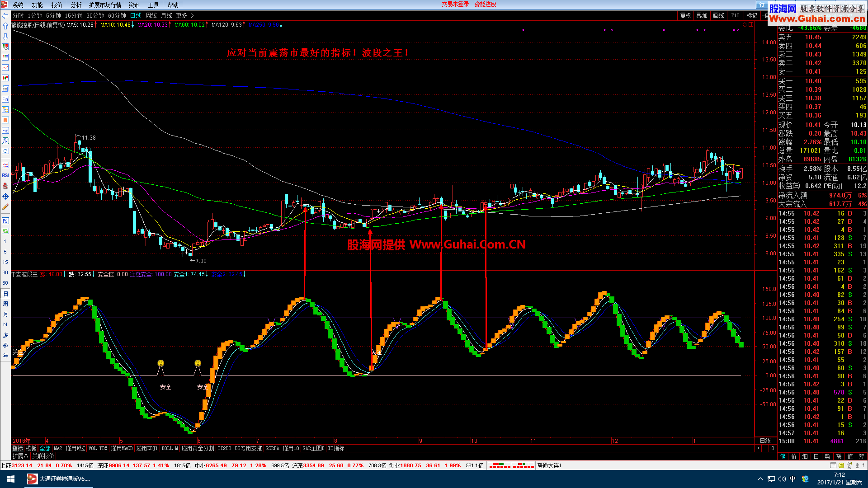
Task: Open the f(x) formula icon
Action: 5,141
